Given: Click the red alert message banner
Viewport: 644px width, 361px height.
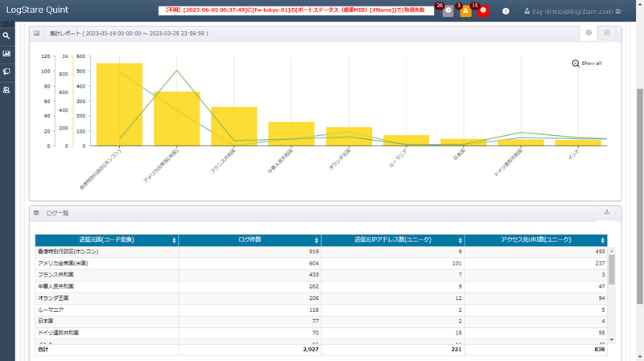Looking at the screenshot, I should (296, 10).
